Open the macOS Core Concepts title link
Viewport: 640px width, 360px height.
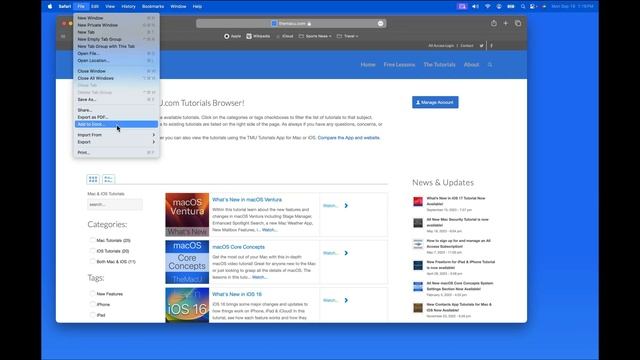(x=238, y=247)
